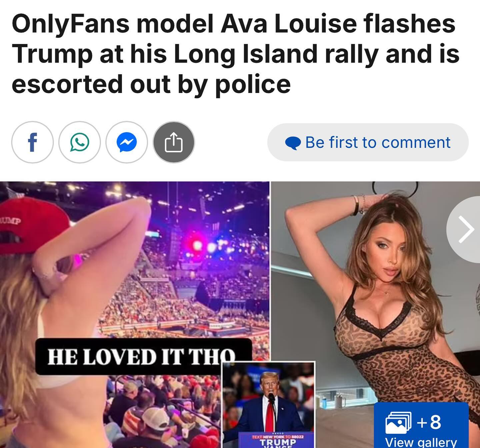Open the left rally arena photo
Screen dimensions: 480x448
coord(135,314)
